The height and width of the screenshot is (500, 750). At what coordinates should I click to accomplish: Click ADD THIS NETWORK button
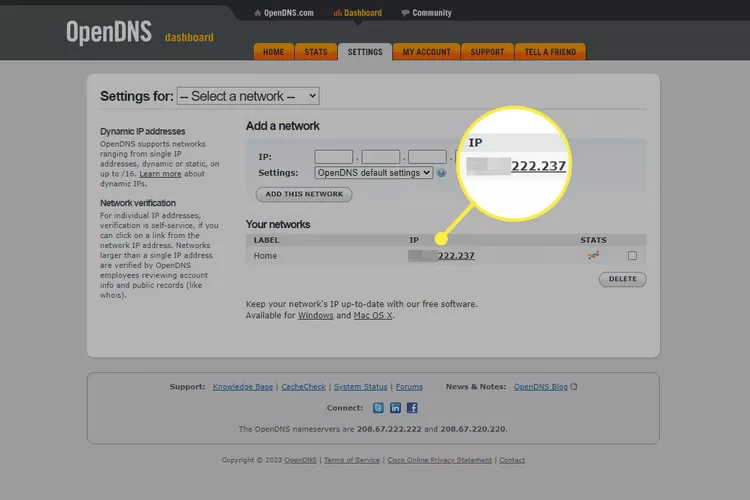pos(304,194)
